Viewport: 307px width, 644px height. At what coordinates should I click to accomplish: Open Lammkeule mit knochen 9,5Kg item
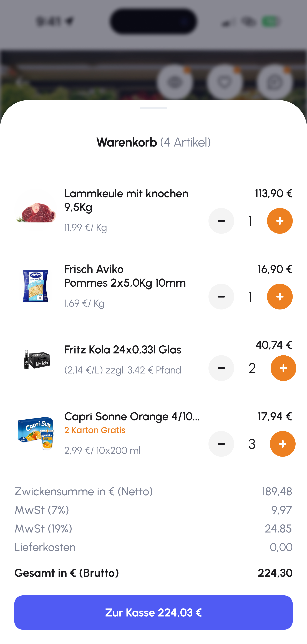(126, 200)
